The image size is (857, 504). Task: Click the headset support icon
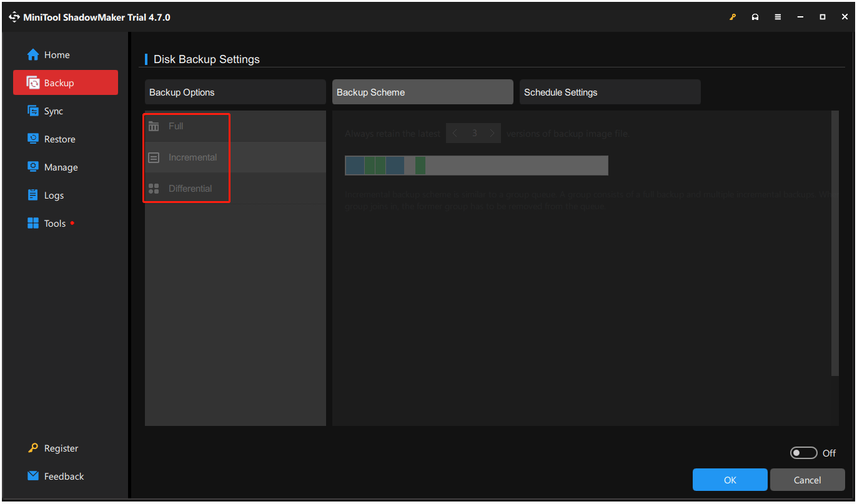[x=755, y=17]
